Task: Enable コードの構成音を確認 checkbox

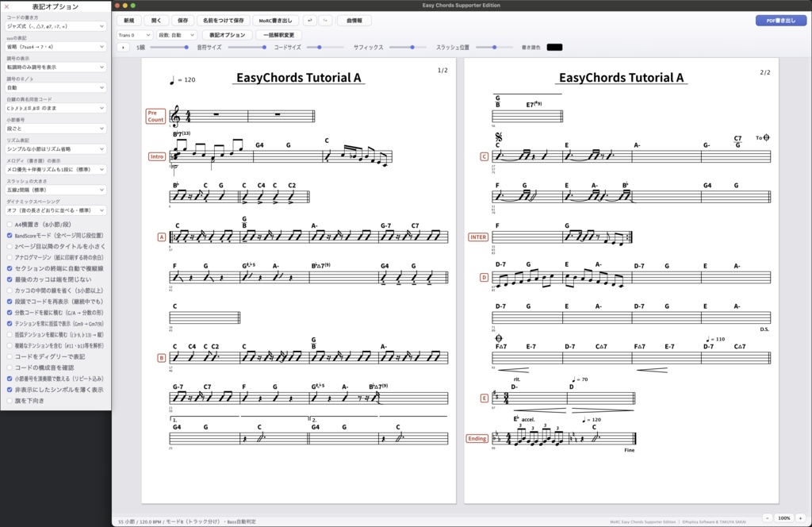Action: coord(10,367)
